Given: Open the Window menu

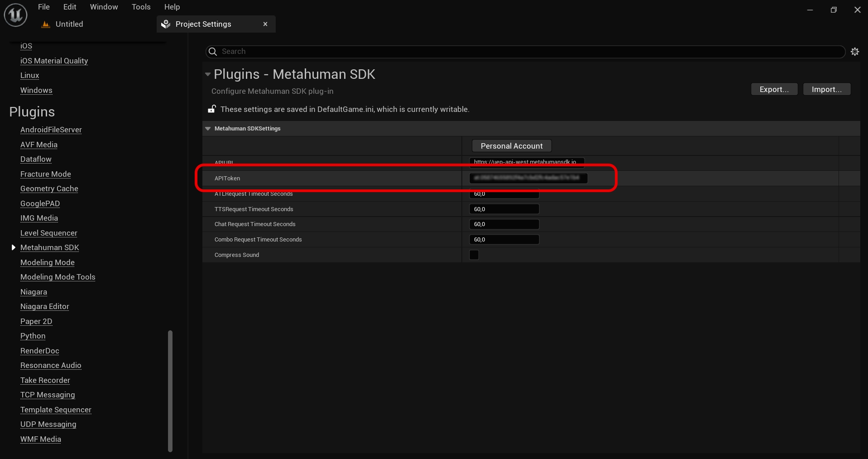Looking at the screenshot, I should point(104,7).
